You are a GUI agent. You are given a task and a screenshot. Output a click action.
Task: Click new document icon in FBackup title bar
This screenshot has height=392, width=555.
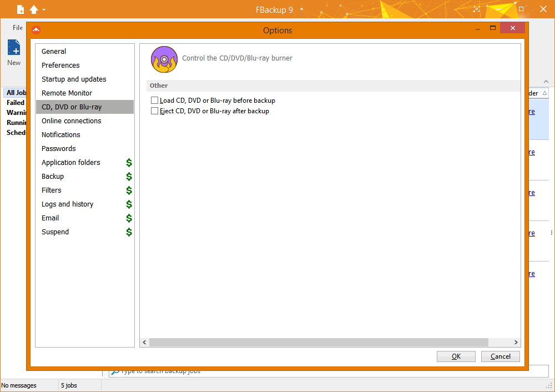pyautogui.click(x=21, y=9)
